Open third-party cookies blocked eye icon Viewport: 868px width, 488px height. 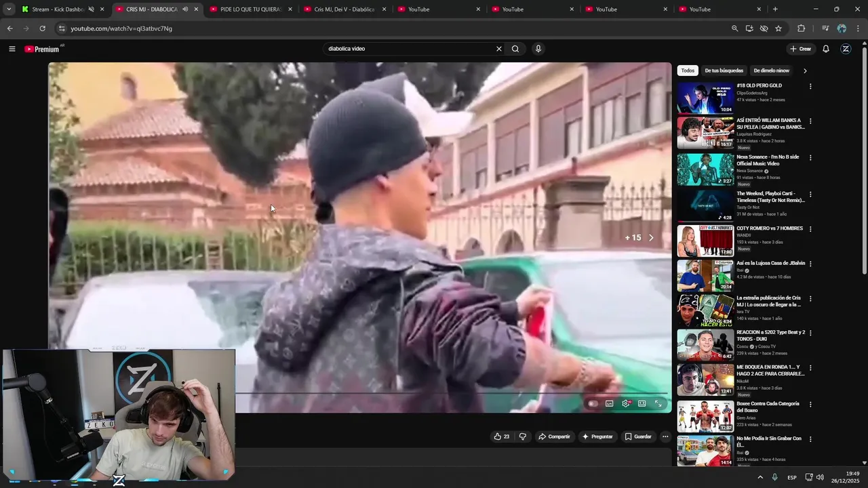(764, 28)
